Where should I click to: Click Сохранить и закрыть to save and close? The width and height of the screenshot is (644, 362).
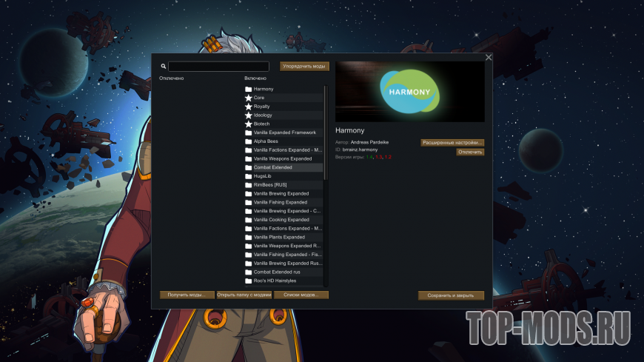(x=451, y=295)
